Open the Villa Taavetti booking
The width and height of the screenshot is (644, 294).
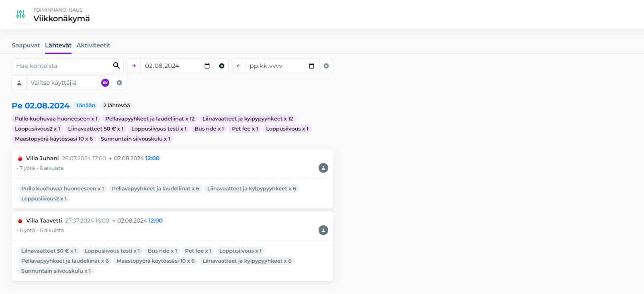(44, 220)
